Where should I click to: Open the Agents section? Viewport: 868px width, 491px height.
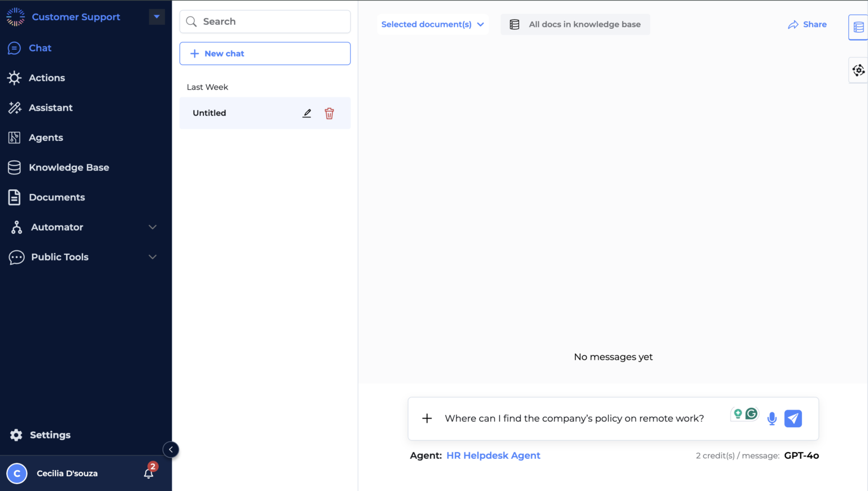click(46, 138)
